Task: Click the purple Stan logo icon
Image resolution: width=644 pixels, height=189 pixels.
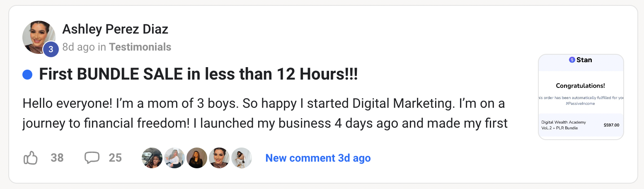Action: coord(572,60)
